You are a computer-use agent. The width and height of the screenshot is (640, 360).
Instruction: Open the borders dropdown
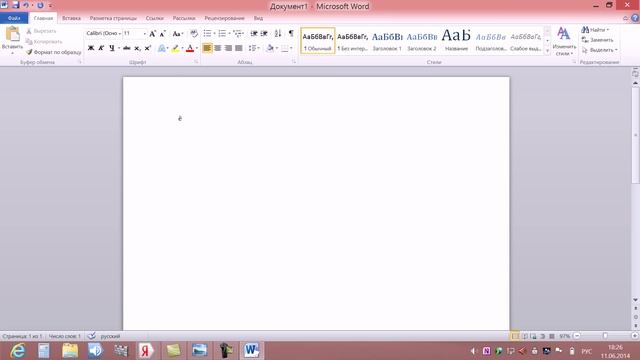coord(287,48)
